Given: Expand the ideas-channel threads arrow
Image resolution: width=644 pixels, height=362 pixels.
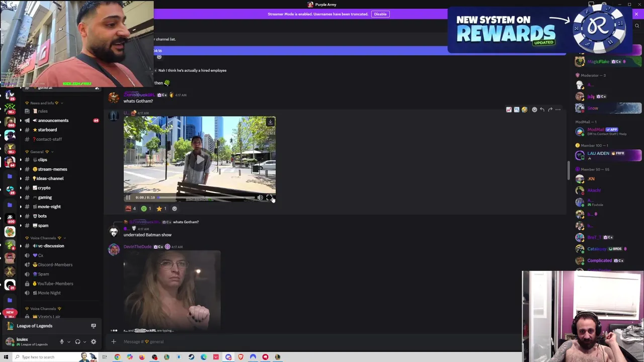Looking at the screenshot, I should pyautogui.click(x=21, y=178).
